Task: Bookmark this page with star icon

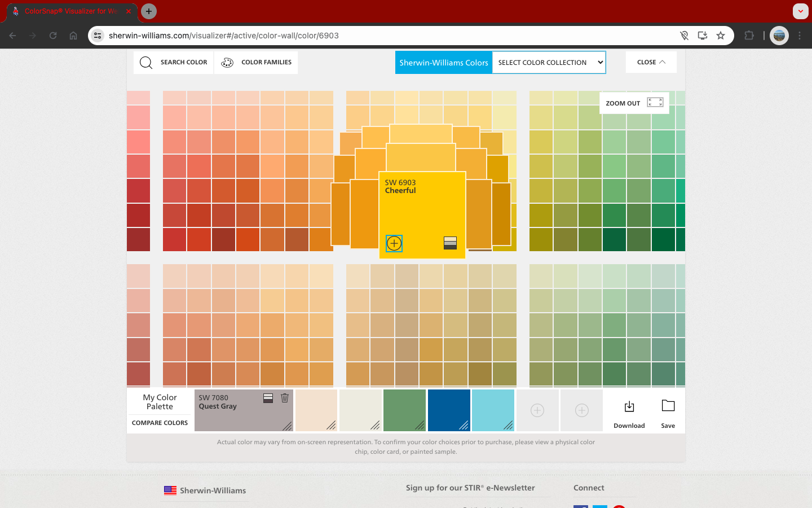Action: [x=721, y=36]
